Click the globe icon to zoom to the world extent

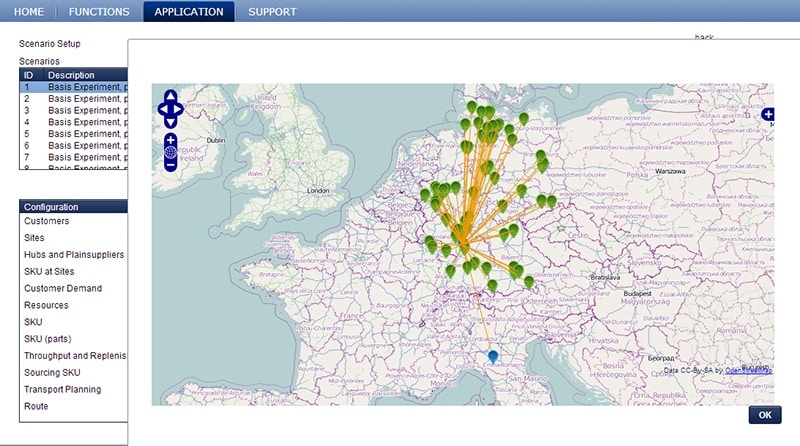(x=170, y=152)
